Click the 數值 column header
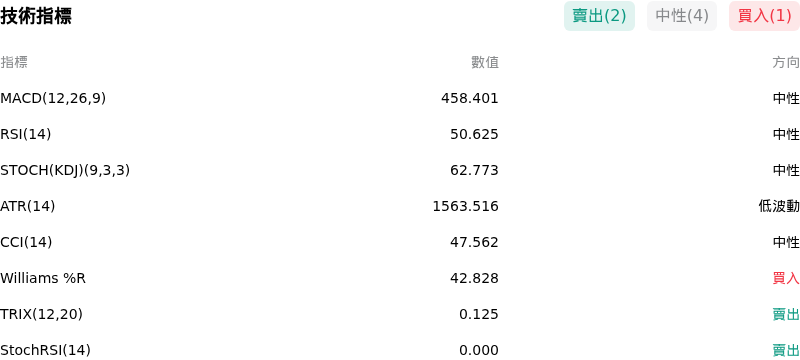Screen dimensions: 800x360 (485, 62)
